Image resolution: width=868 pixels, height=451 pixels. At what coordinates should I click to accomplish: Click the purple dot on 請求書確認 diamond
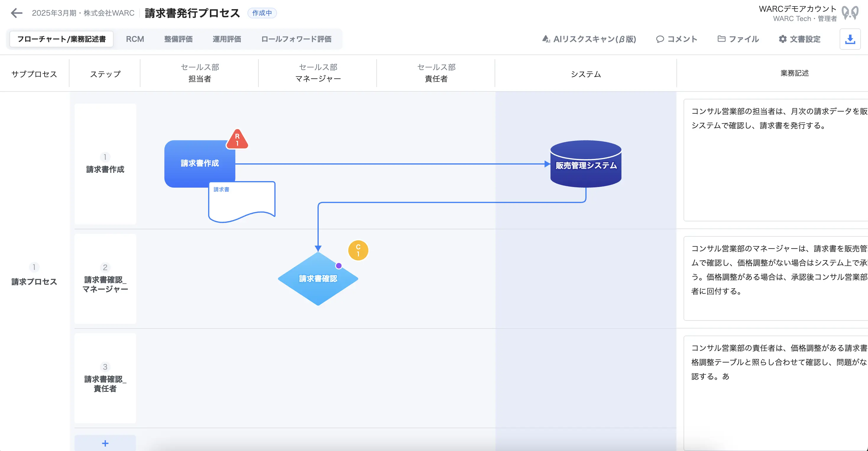(339, 266)
